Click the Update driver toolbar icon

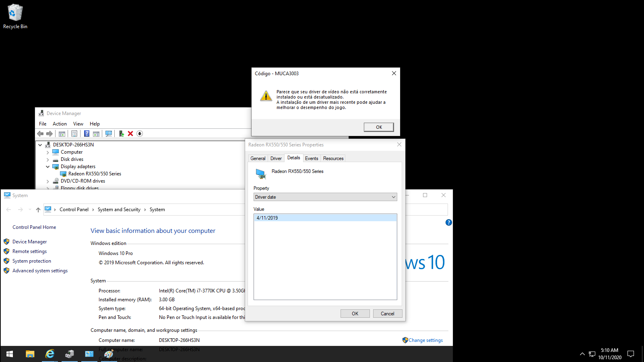click(x=121, y=134)
